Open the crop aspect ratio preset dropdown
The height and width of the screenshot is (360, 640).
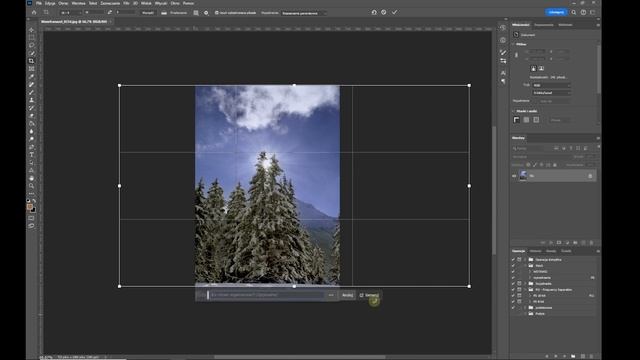(71, 13)
